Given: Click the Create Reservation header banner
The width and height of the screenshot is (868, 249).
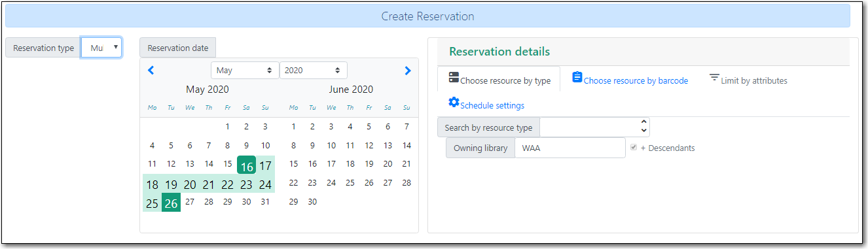Looking at the screenshot, I should pos(427,16).
